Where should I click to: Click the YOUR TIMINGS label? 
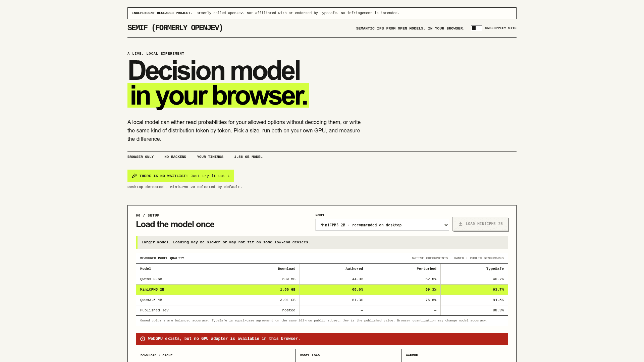[210, 157]
